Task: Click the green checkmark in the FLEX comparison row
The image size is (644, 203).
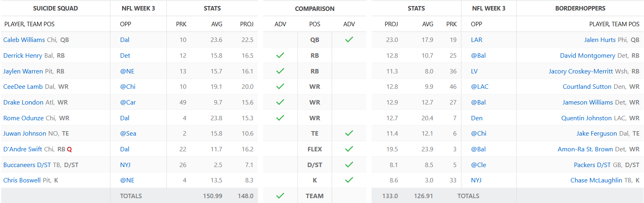Action: click(349, 149)
